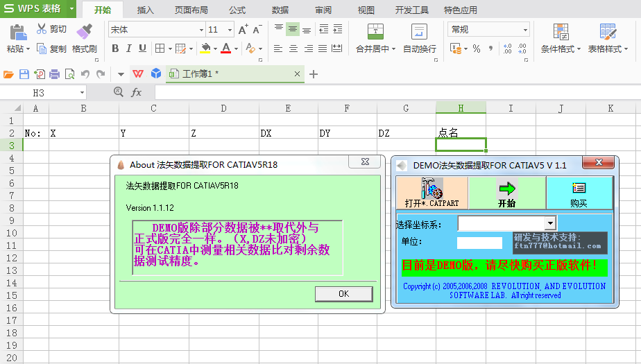
Task: Apply percent style
Action: click(x=477, y=49)
